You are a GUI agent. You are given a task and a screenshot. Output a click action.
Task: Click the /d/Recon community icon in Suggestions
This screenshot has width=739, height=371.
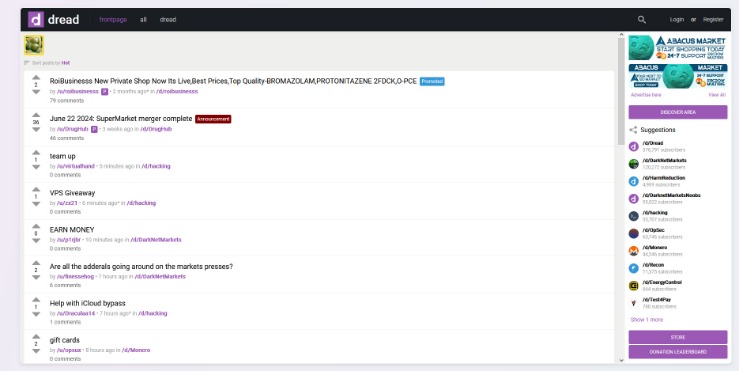coord(633,268)
